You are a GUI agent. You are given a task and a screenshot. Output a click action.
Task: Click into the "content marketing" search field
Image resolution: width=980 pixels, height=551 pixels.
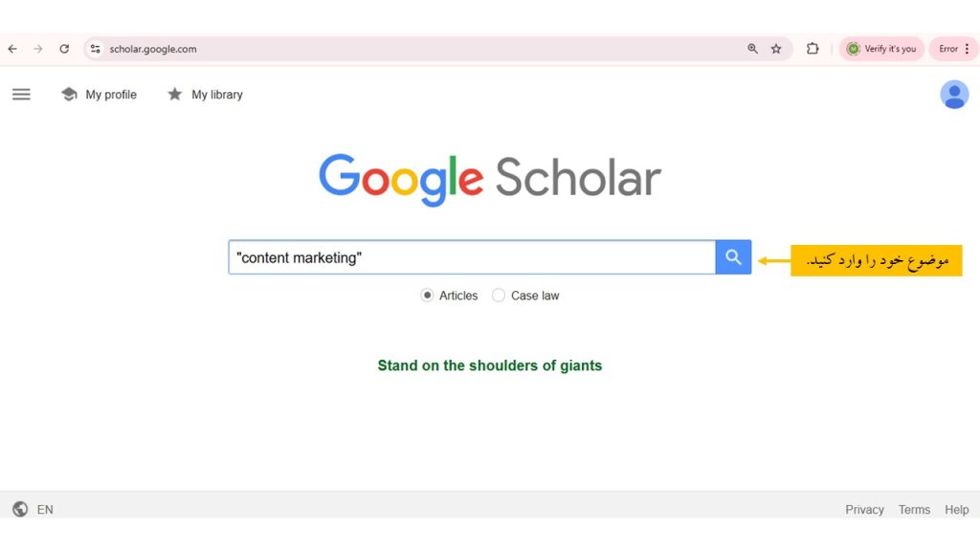tap(471, 257)
